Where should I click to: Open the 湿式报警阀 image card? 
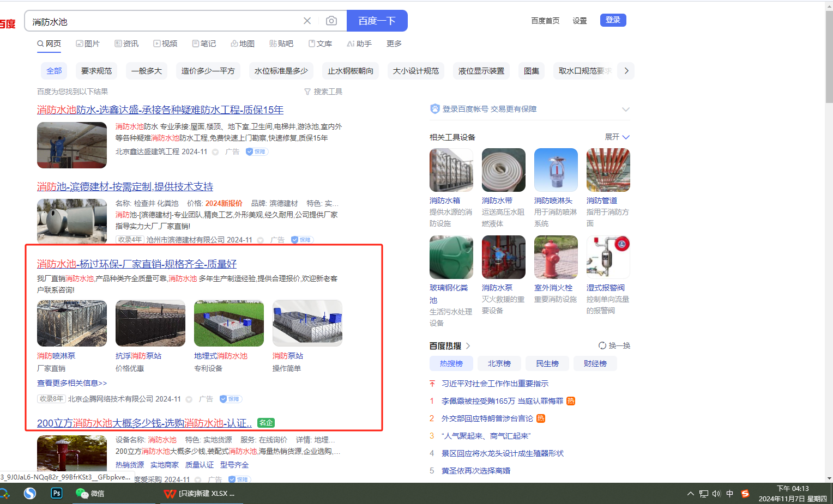point(608,257)
